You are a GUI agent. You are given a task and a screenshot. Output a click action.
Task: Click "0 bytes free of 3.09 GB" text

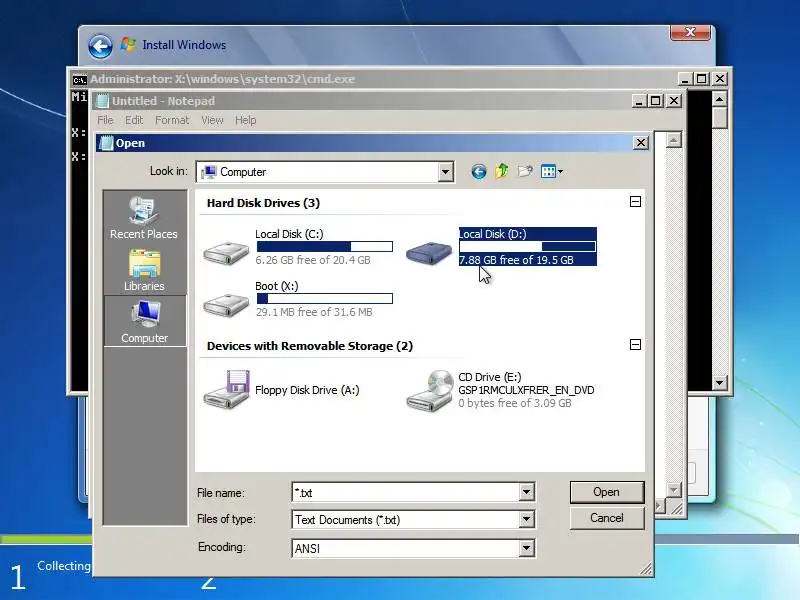click(x=515, y=403)
